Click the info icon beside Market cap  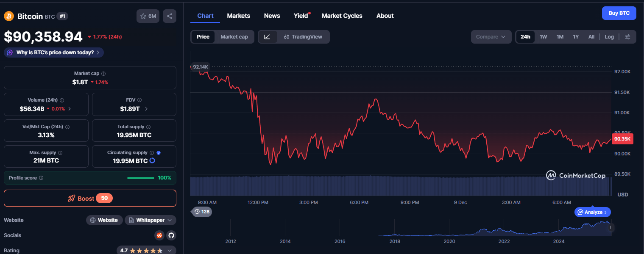point(103,74)
